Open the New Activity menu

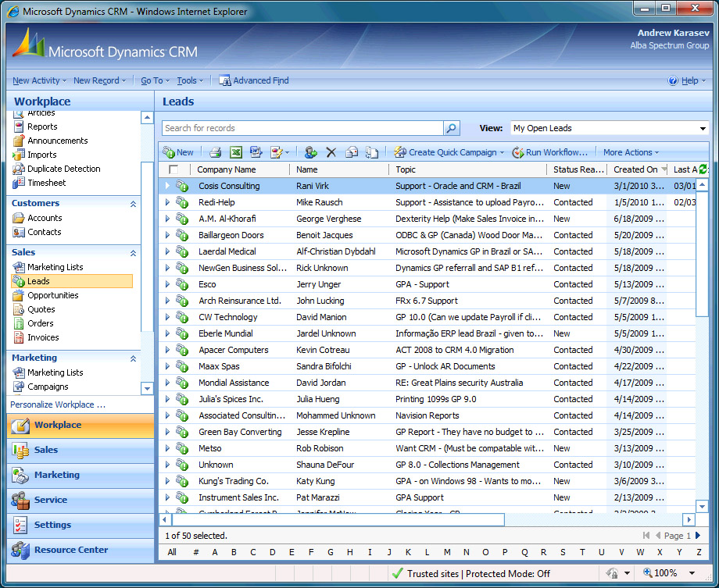click(x=39, y=80)
